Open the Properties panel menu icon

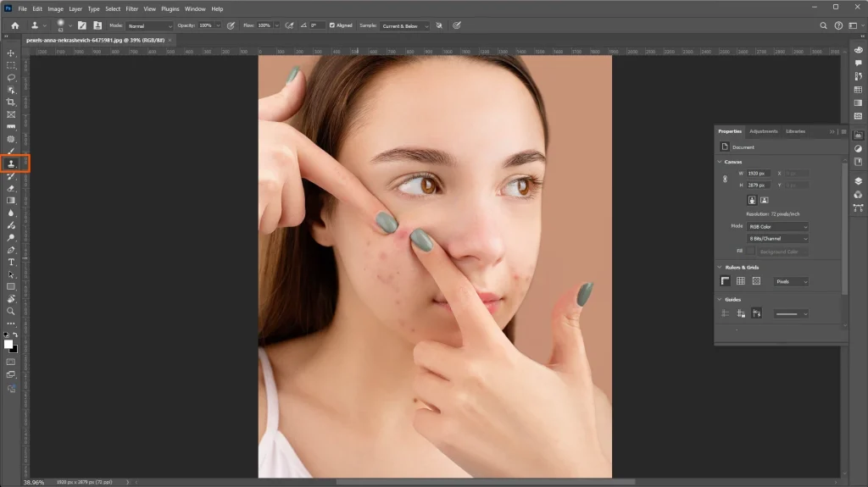point(843,132)
